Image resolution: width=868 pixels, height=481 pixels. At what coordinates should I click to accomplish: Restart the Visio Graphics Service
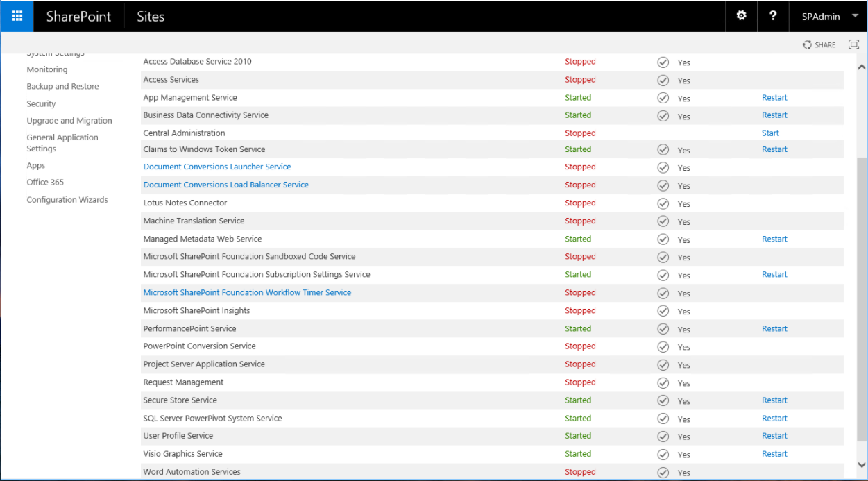pos(774,453)
